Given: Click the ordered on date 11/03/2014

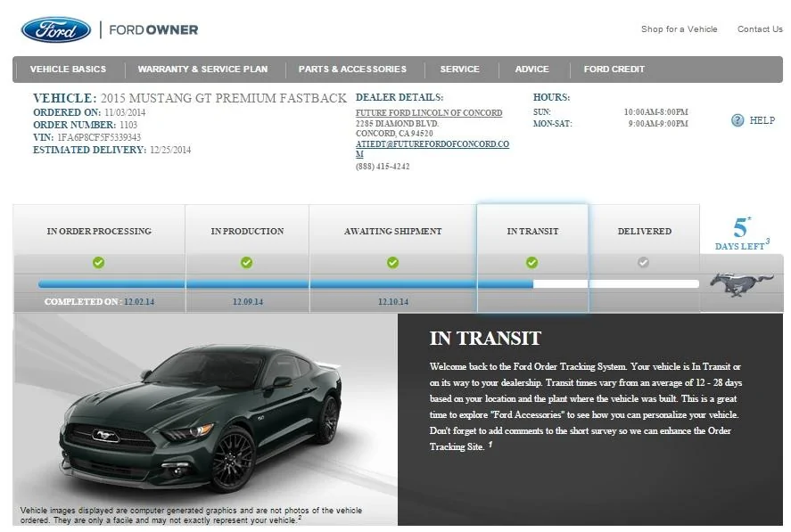Looking at the screenshot, I should [125, 112].
